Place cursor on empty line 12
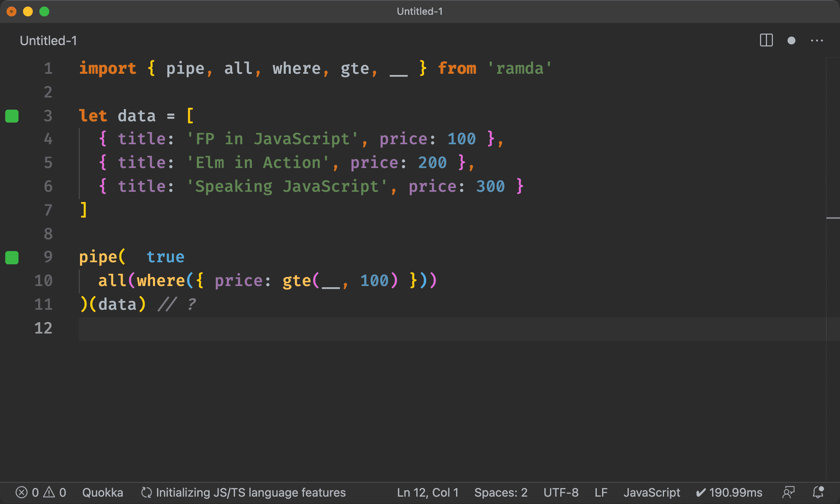The height and width of the screenshot is (504, 840). coord(452,329)
